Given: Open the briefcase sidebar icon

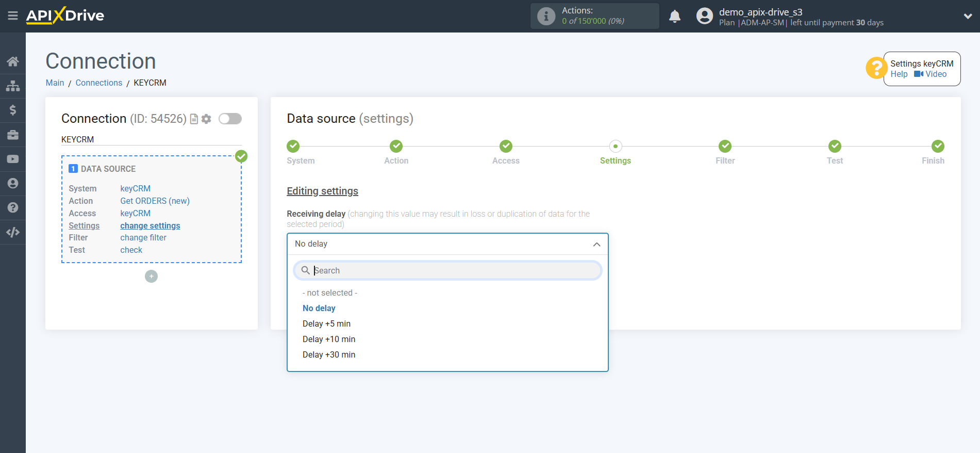Looking at the screenshot, I should tap(13, 135).
